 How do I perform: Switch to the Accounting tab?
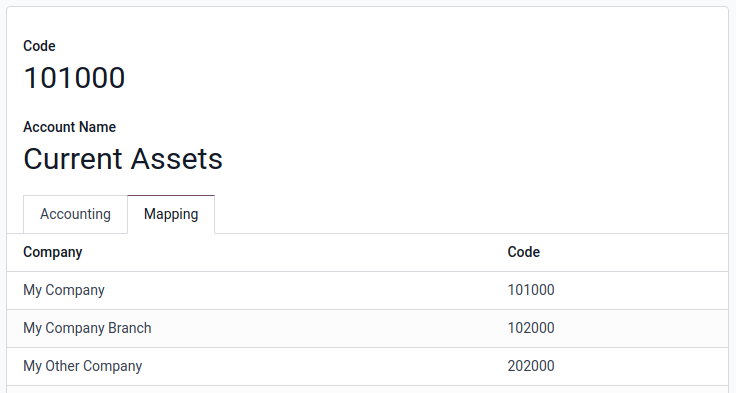(x=75, y=214)
